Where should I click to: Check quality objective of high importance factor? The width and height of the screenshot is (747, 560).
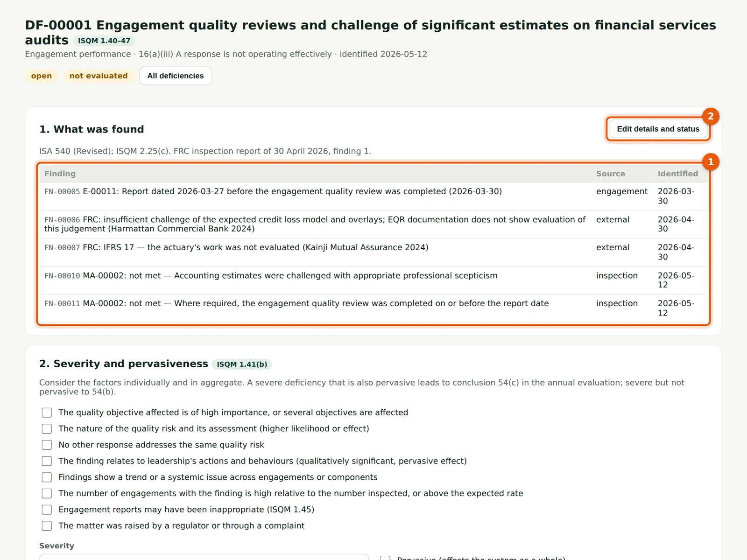click(47, 413)
